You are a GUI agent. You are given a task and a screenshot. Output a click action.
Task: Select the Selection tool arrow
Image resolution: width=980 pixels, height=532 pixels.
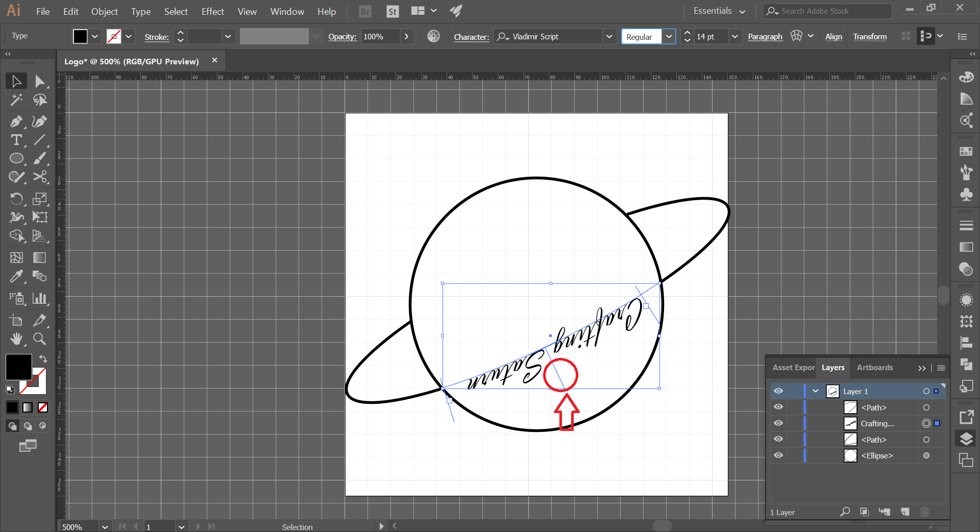coord(16,81)
